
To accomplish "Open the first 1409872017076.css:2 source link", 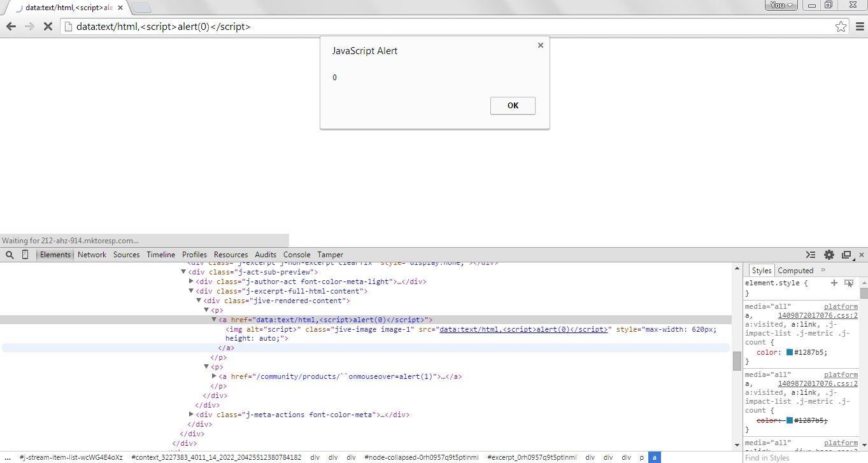I will tap(818, 315).
